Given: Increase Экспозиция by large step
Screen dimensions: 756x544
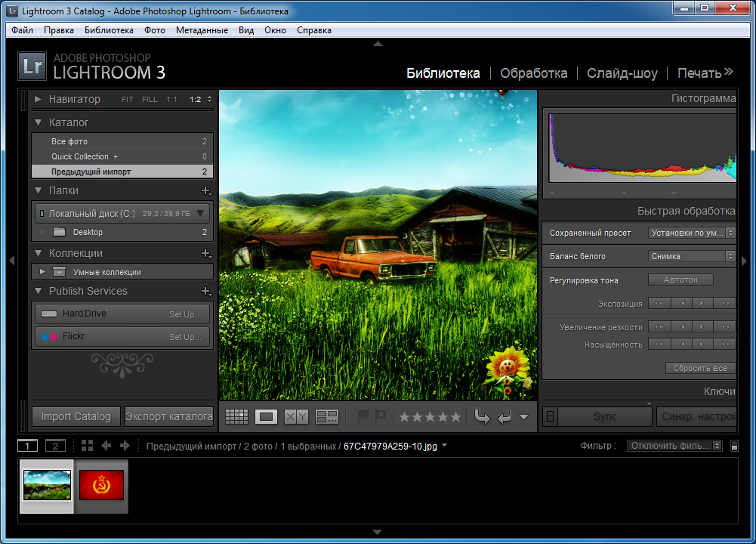Looking at the screenshot, I should pyautogui.click(x=726, y=303).
